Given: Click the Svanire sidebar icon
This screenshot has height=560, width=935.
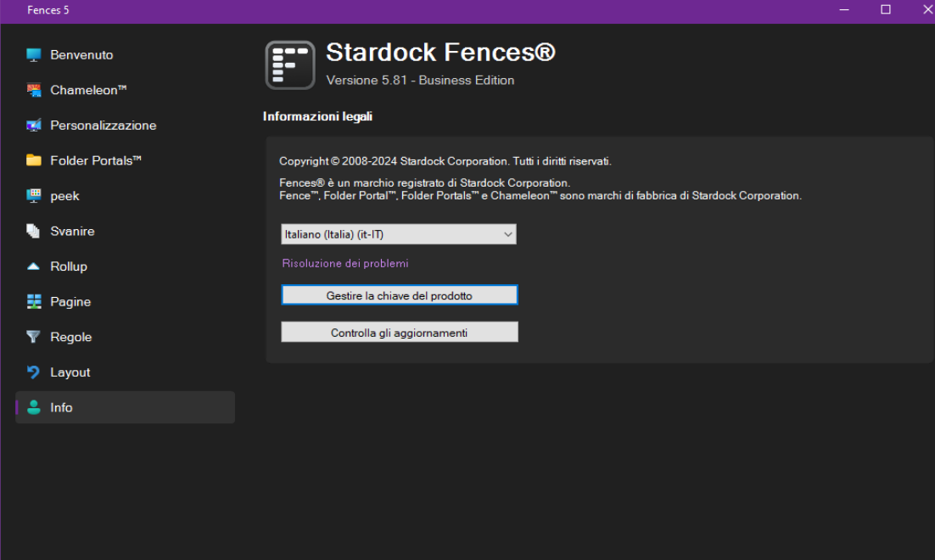Looking at the screenshot, I should point(34,231).
